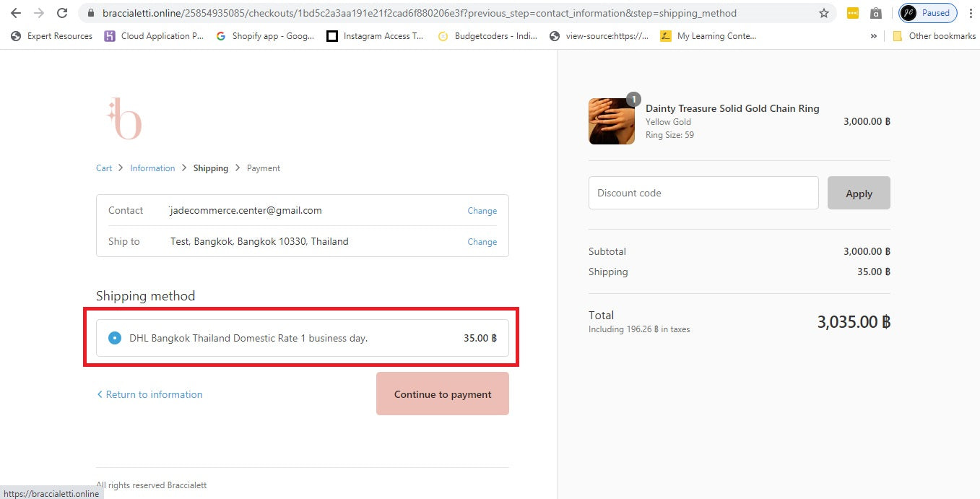Viewport: 980px width, 499px height.
Task: Open the Paused profile button
Action: pyautogui.click(x=928, y=13)
